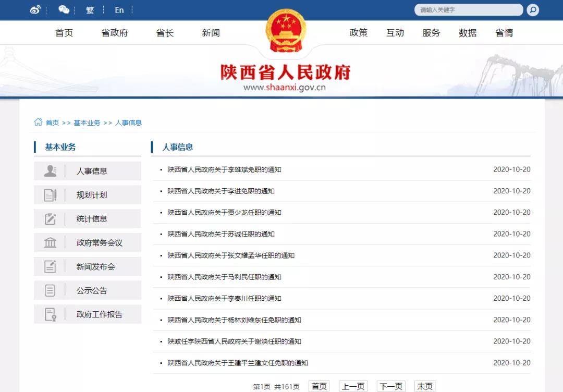
Task: Click the 共161页 page count text
Action: (287, 387)
